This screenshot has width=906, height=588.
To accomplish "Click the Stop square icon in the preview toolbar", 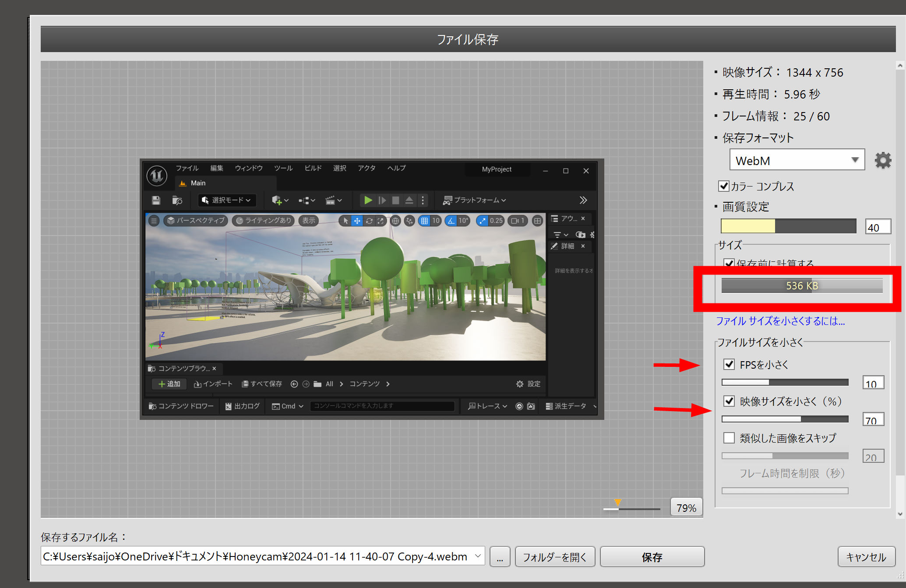I will [x=395, y=200].
